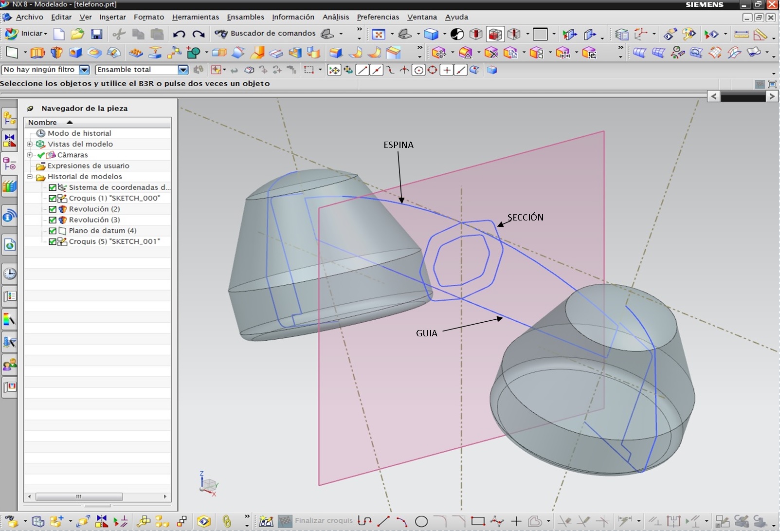Screen dimensions: 780x532
Task: Open a file using folder icon
Action: pos(77,34)
